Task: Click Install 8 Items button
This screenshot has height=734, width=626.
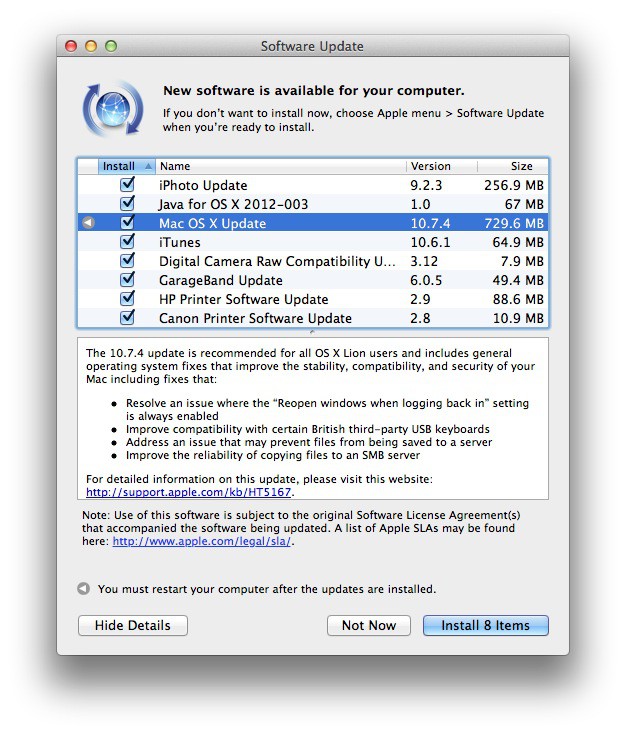Action: tap(485, 625)
